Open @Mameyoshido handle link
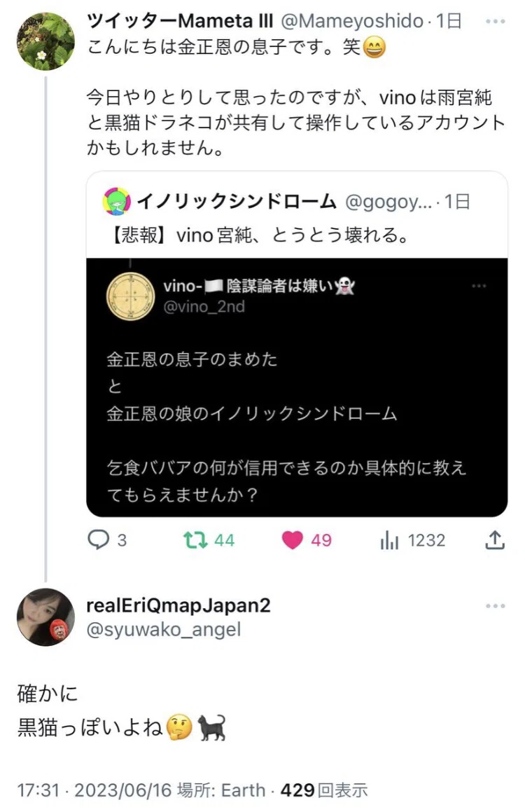This screenshot has width=525, height=812. pyautogui.click(x=351, y=21)
